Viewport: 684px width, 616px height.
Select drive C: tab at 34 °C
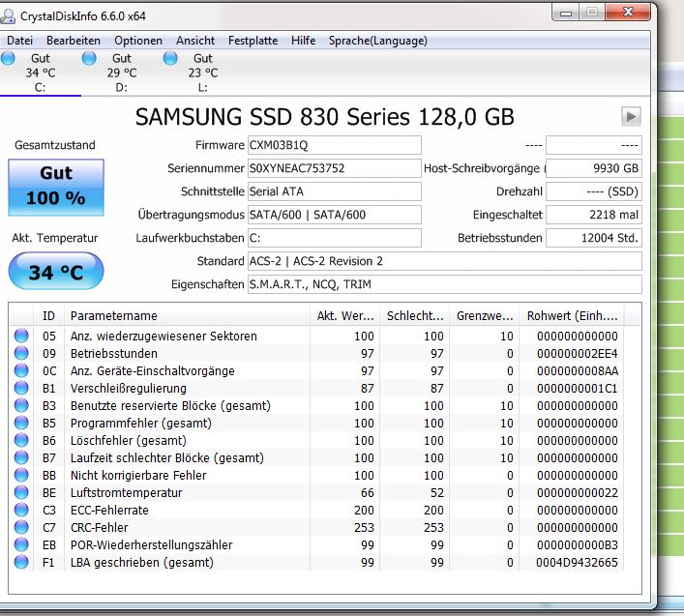pos(40,73)
